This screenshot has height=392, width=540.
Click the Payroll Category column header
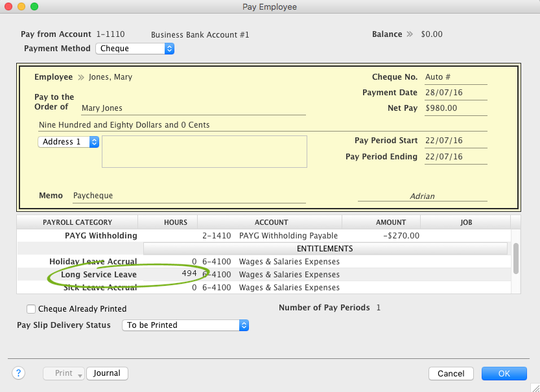click(x=77, y=222)
